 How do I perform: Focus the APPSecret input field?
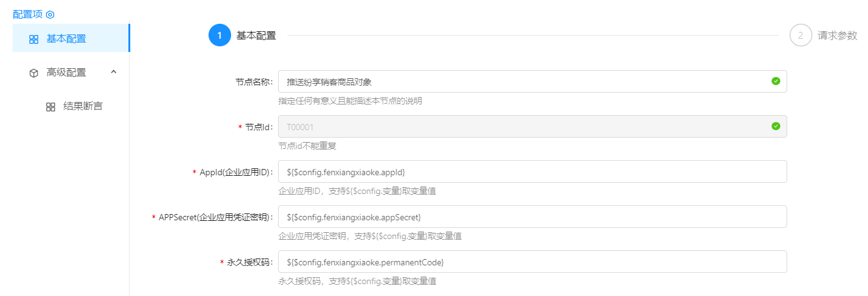tap(532, 217)
